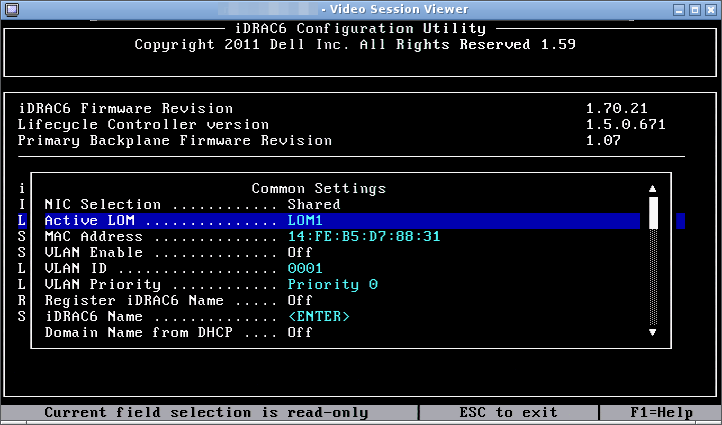The width and height of the screenshot is (722, 425).
Task: Click the scroll up arrow in Common Settings
Action: click(x=652, y=189)
